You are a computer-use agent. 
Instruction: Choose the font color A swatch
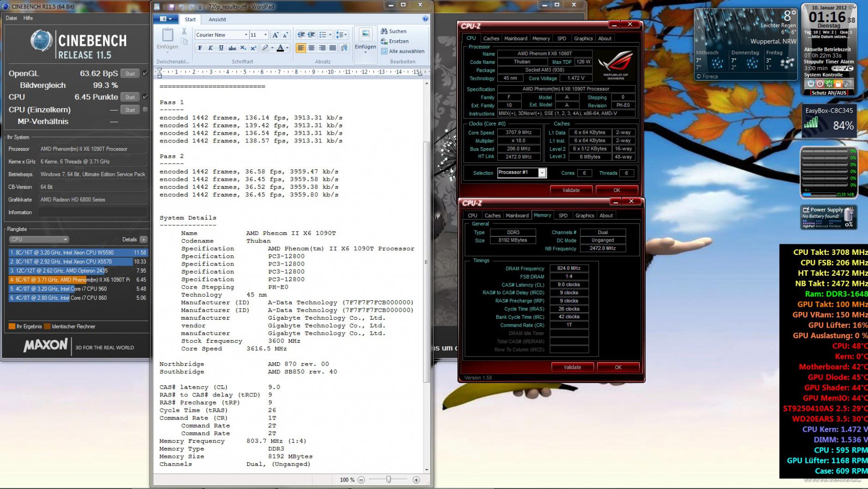[x=280, y=48]
